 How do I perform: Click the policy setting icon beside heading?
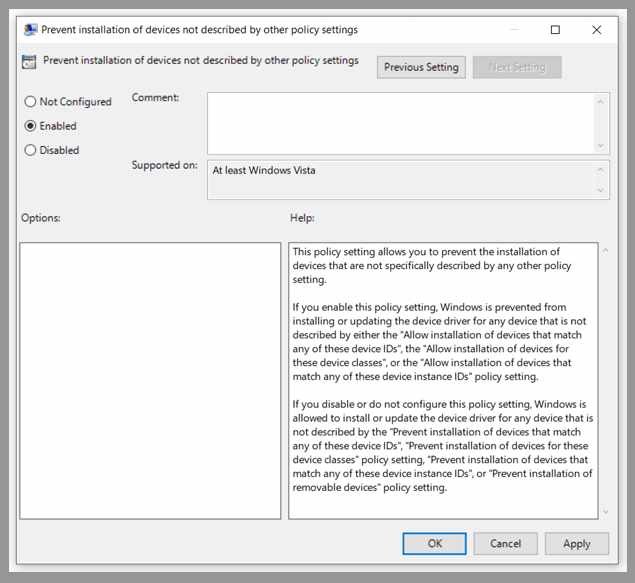29,62
